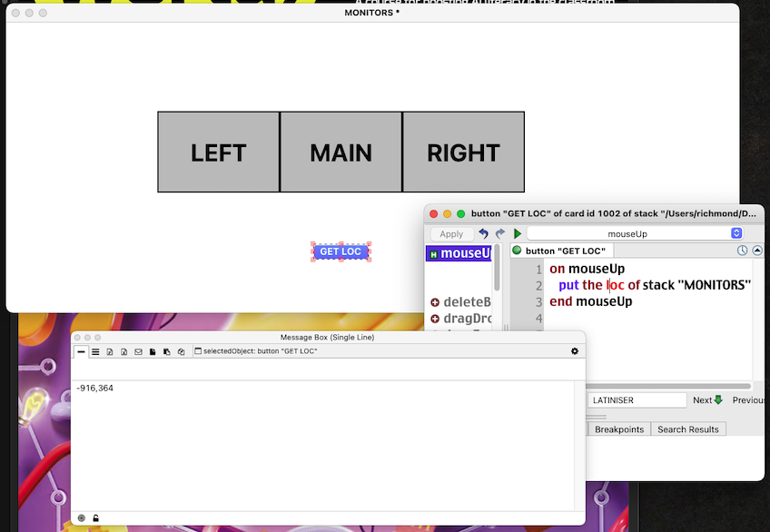Switch message box to multi-line mode
Viewport: 770px width, 532px height.
point(95,351)
